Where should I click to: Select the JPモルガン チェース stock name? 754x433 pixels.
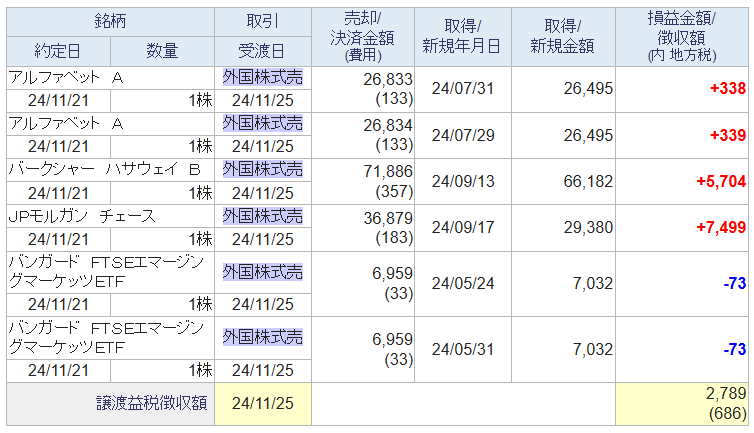pyautogui.click(x=82, y=216)
